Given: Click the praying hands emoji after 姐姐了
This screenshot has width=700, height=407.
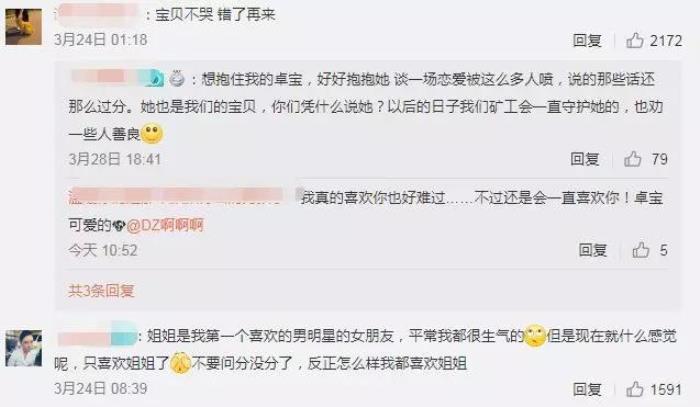Looking at the screenshot, I should coord(181,363).
